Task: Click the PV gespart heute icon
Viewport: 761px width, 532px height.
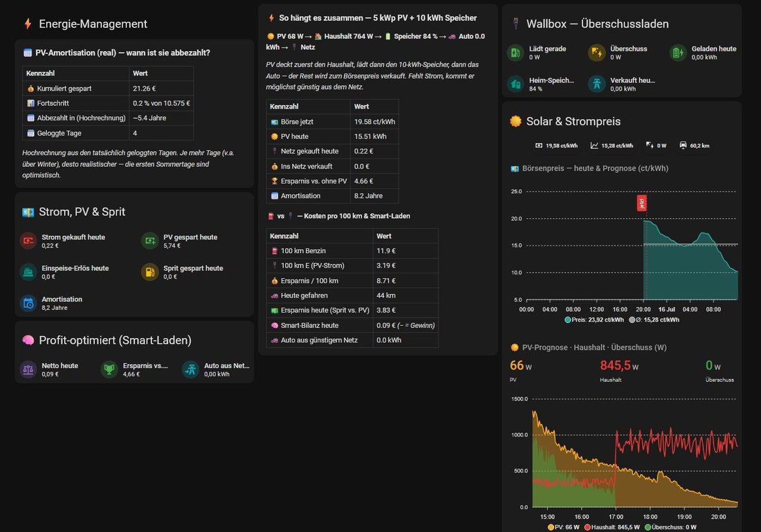Action: coord(150,241)
